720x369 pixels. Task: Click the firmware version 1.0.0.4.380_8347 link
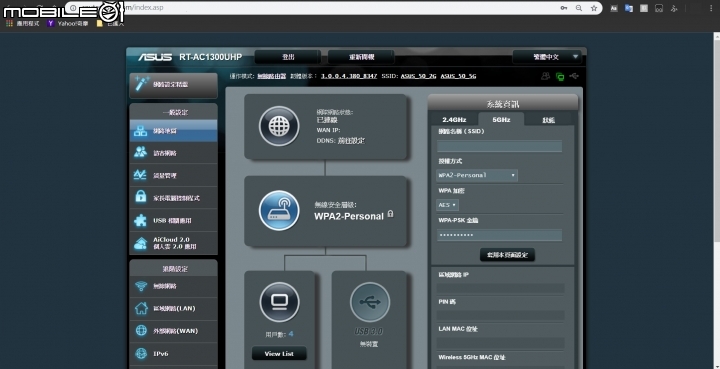[x=349, y=76]
